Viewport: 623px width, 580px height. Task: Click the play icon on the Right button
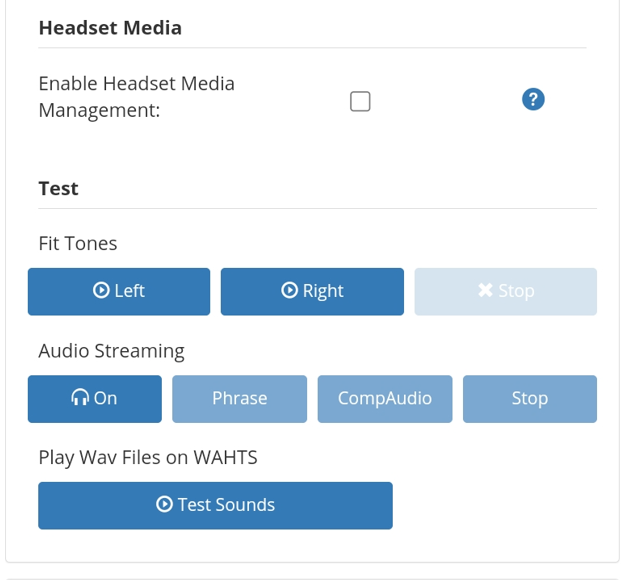[289, 291]
